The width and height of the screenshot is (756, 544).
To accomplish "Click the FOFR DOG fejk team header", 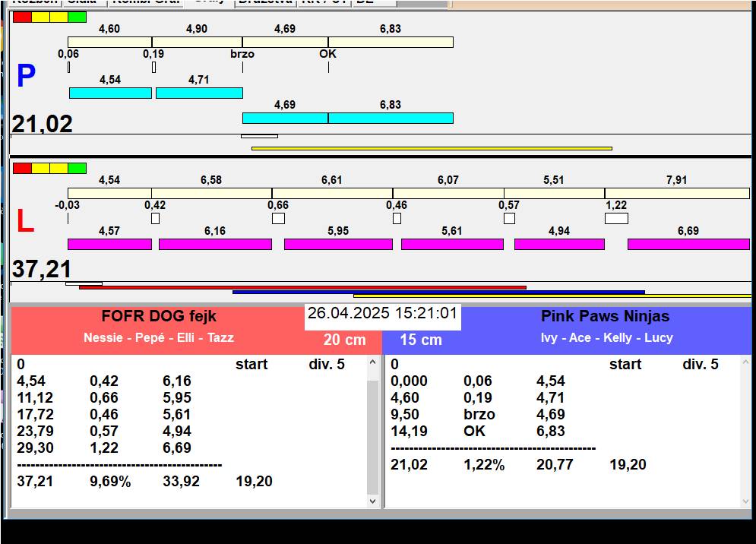I will tap(159, 317).
